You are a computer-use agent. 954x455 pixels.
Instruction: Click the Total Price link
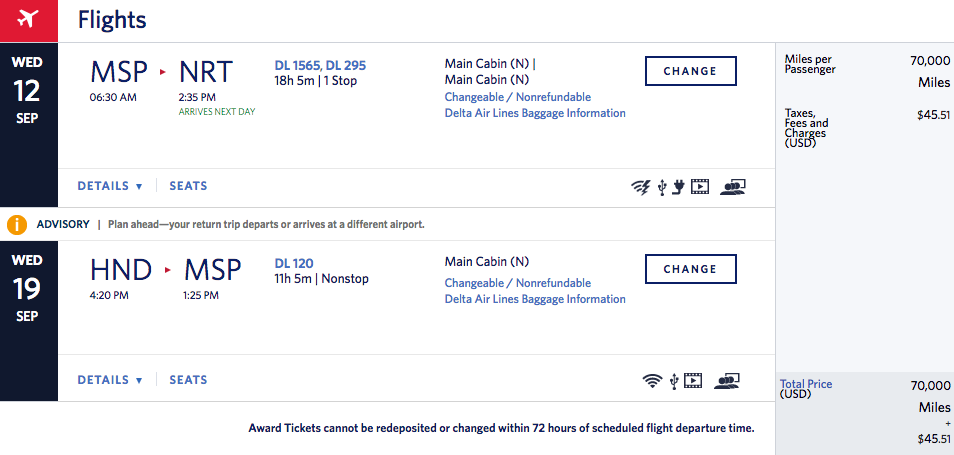[x=806, y=384]
